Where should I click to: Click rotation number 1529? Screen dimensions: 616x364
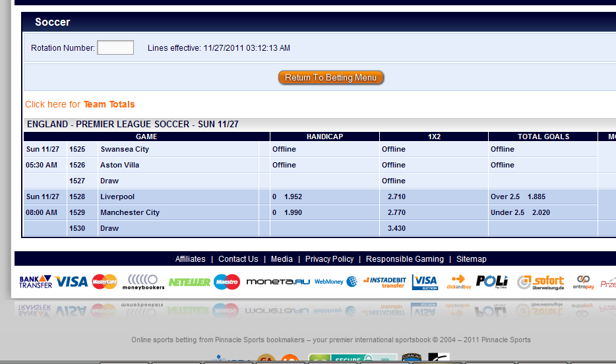click(x=77, y=212)
